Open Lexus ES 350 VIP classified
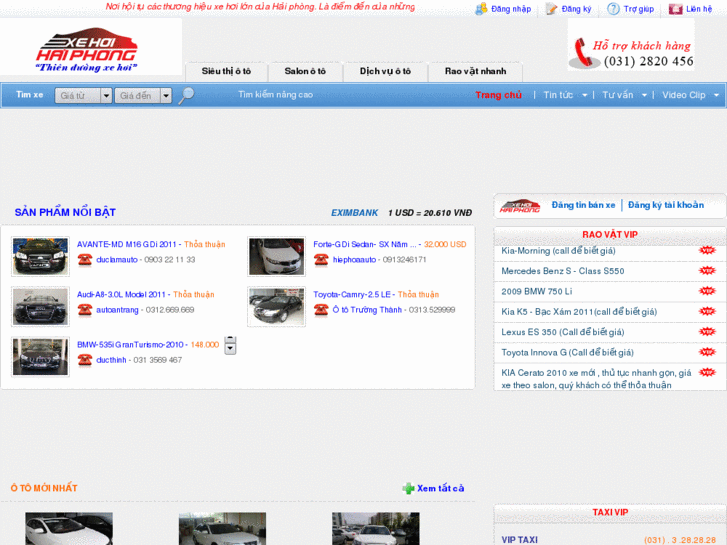 pos(563,332)
